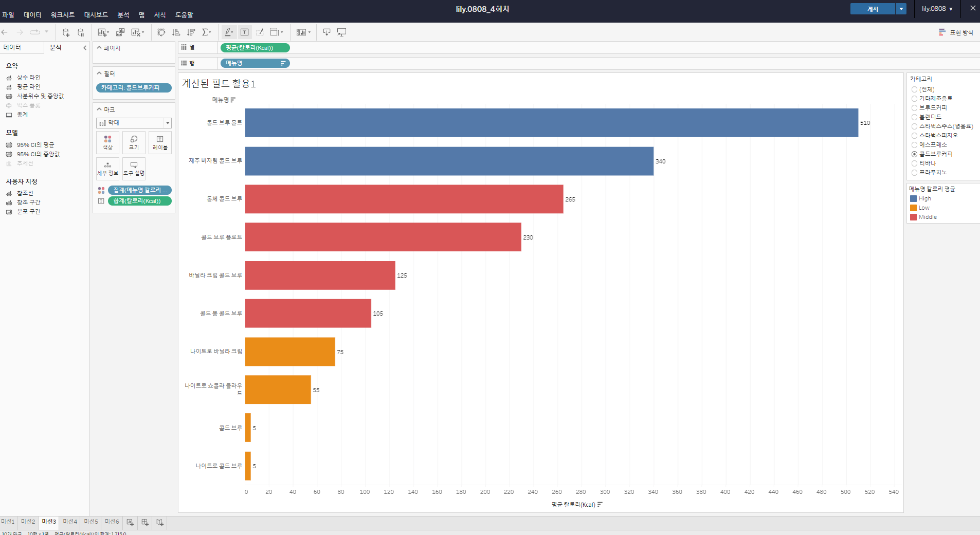Add a new story from bottom tabs
The height and width of the screenshot is (535, 980).
coord(160,522)
